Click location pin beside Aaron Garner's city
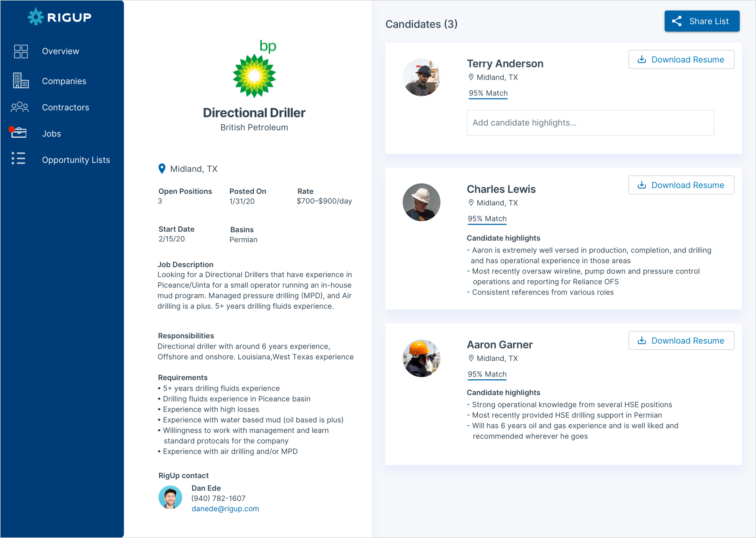756x538 pixels. click(471, 358)
